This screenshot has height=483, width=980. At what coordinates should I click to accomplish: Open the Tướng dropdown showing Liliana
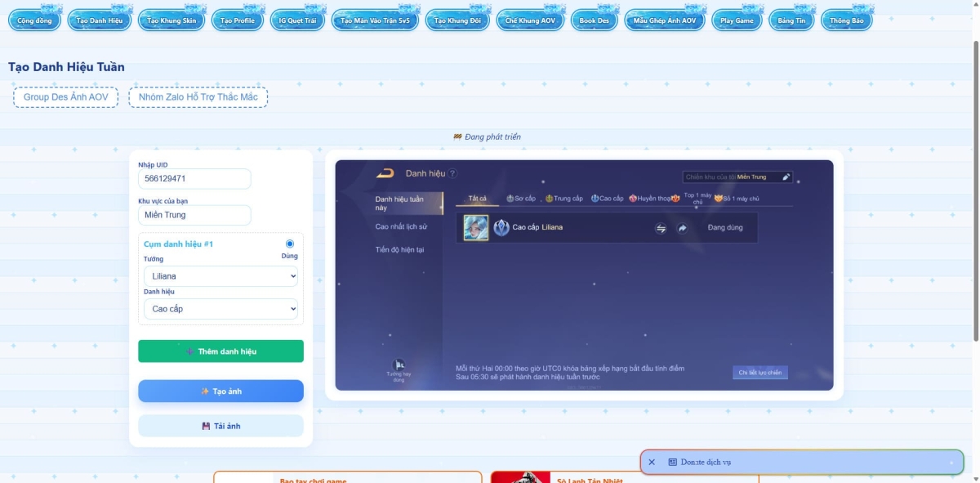220,276
